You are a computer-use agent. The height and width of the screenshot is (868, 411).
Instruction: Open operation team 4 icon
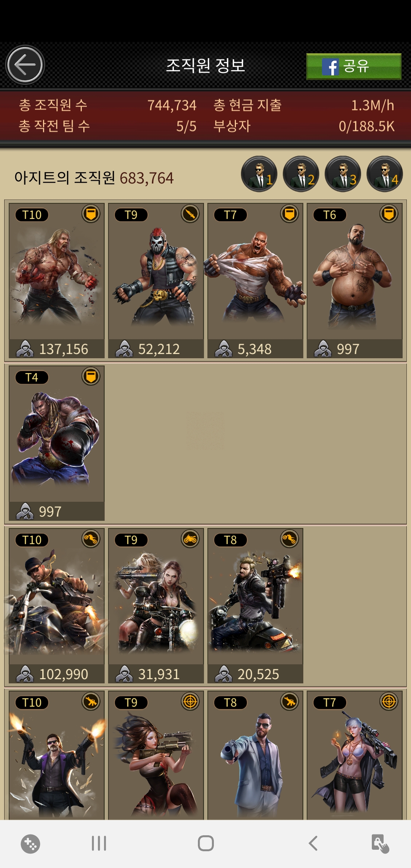point(385,174)
